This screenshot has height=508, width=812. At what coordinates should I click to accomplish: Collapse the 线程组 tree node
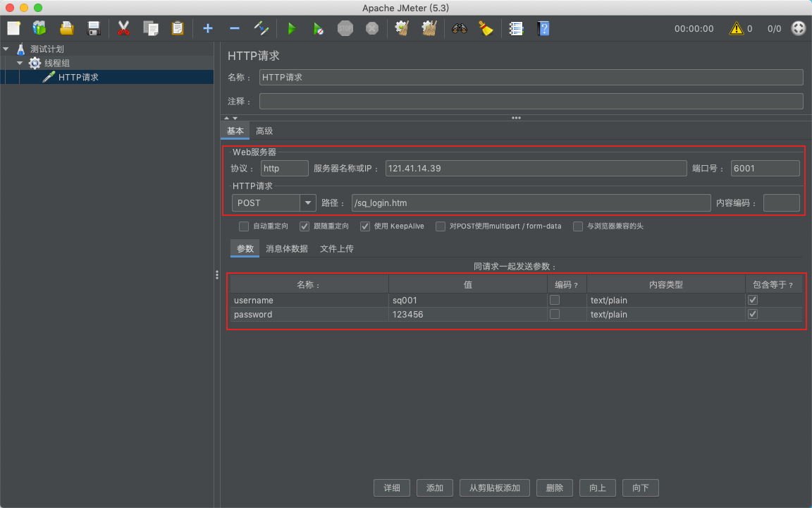pos(20,63)
